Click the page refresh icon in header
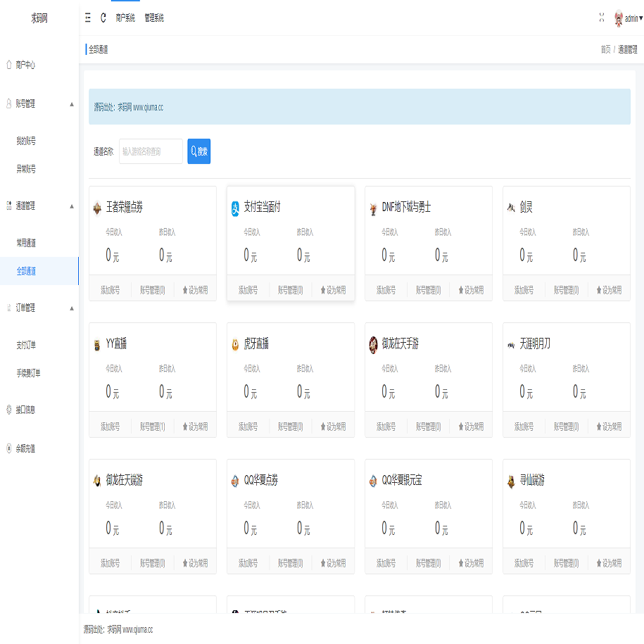The height and width of the screenshot is (644, 644). (103, 18)
